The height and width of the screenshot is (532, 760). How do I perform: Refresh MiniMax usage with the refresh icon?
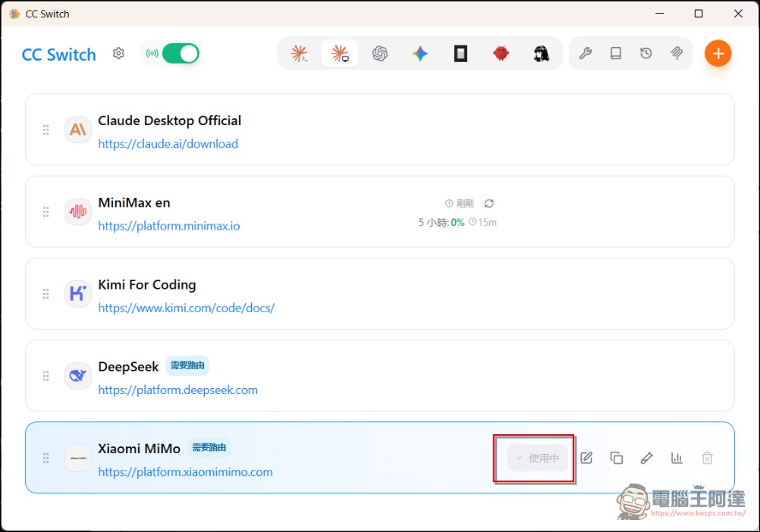488,204
